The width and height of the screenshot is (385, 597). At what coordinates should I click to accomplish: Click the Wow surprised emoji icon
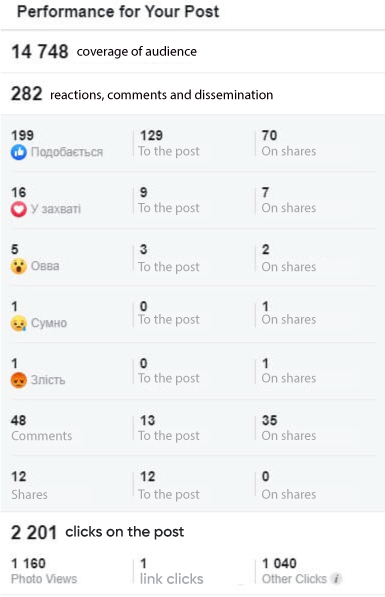[x=18, y=266]
